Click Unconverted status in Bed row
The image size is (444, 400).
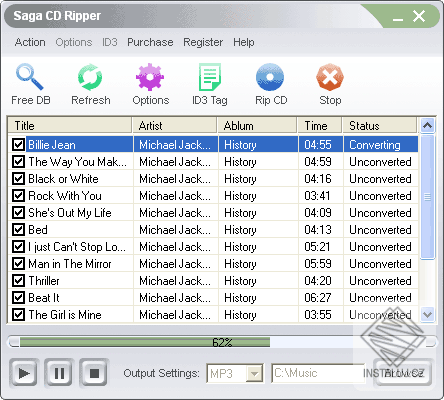point(380,230)
